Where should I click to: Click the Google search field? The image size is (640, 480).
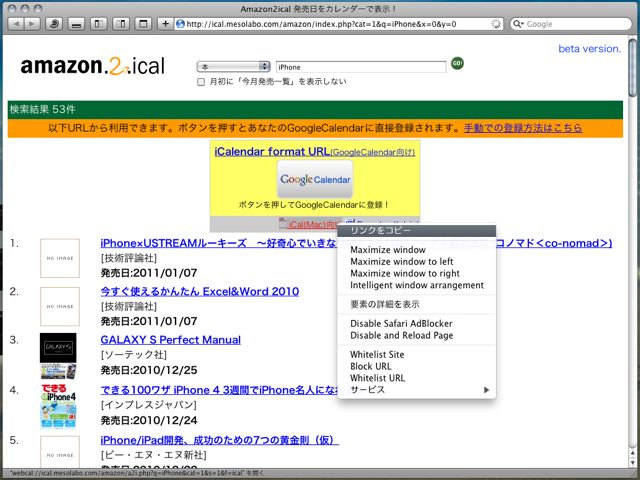coord(570,24)
